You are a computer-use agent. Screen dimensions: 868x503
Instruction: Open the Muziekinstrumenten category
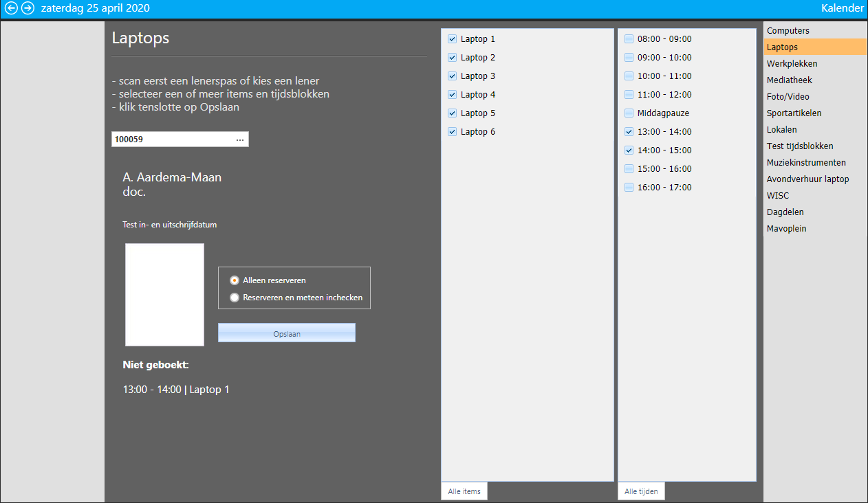[806, 163]
